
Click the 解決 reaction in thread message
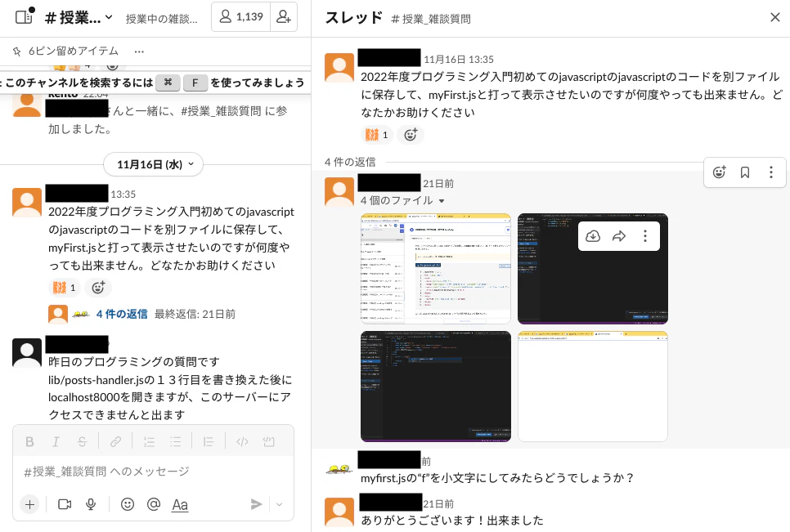(x=377, y=135)
